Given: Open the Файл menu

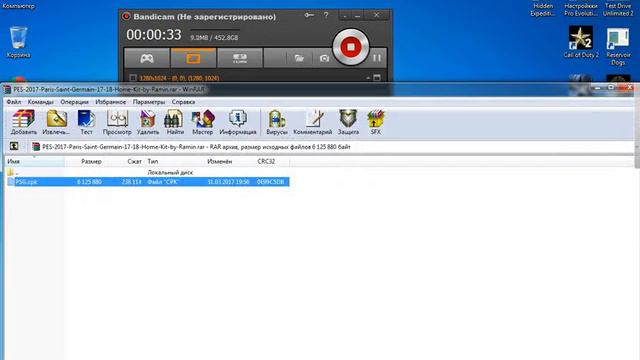Looking at the screenshot, I should 13,102.
